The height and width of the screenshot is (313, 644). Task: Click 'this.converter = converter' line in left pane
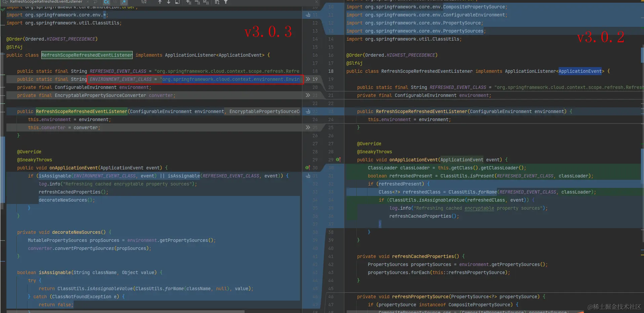(x=64, y=127)
